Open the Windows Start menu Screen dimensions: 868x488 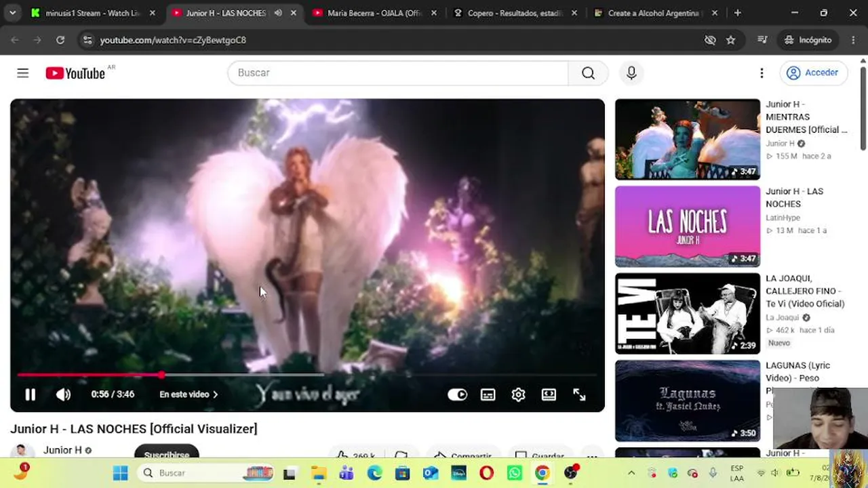click(x=120, y=473)
